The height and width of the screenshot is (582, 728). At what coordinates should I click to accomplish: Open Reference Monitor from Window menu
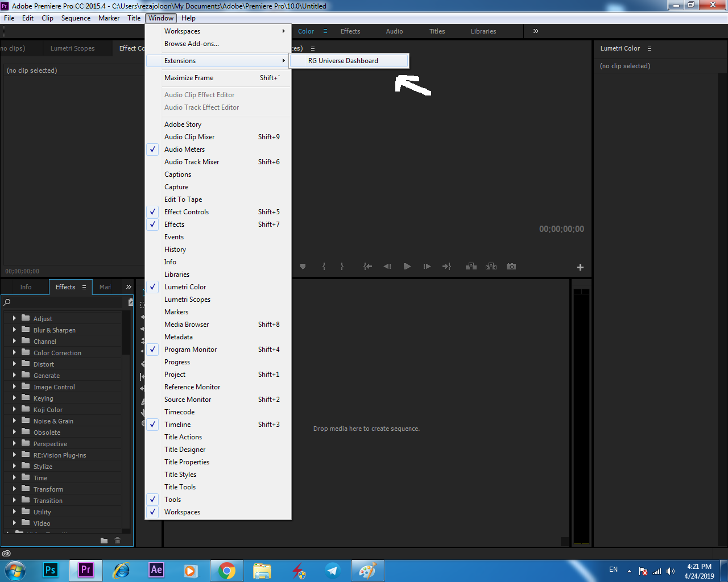click(x=218, y=387)
